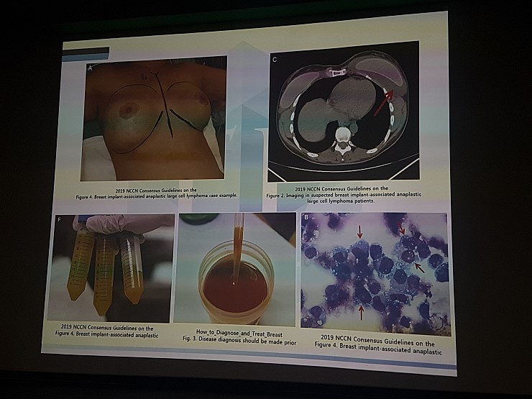This screenshot has height=399, width=532.
Task: Click the panel letter C label
Action: click(275, 59)
